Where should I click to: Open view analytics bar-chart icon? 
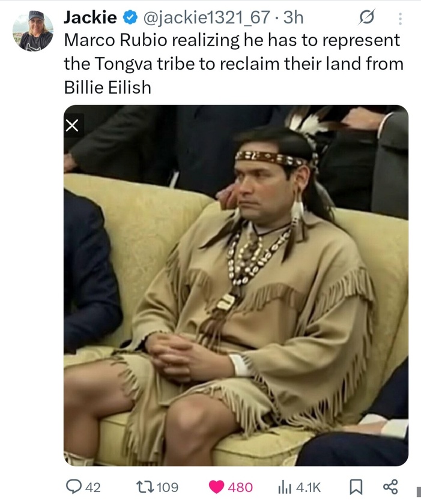pos(284,487)
